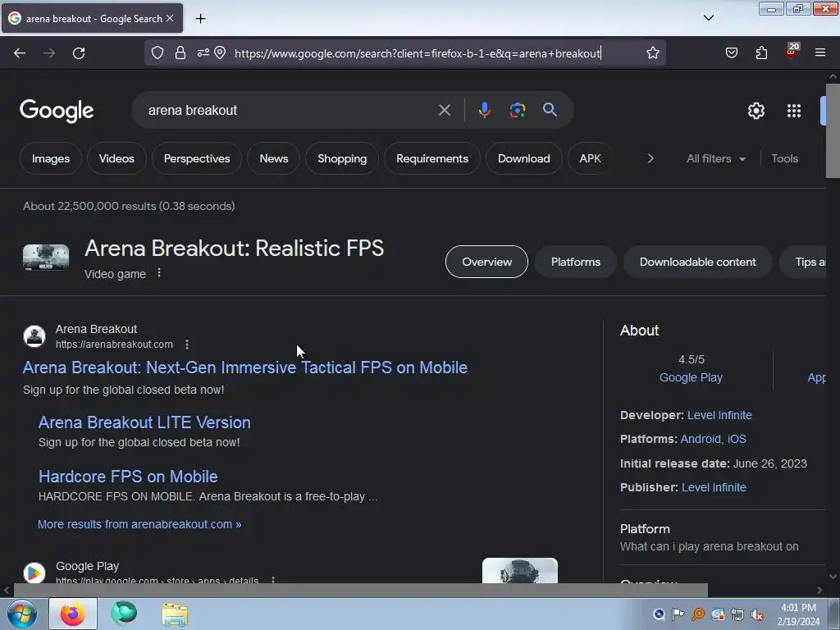Viewport: 840px width, 630px height.
Task: Open the search Tools options
Action: pyautogui.click(x=784, y=158)
